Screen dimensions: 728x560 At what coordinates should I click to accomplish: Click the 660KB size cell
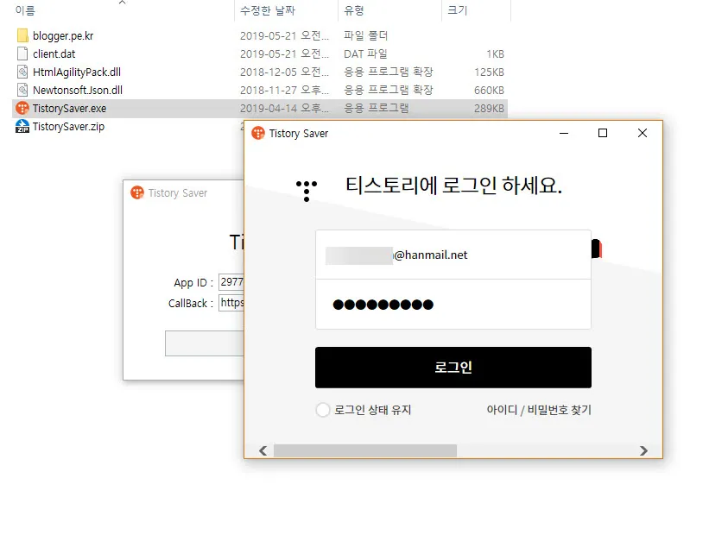[489, 90]
